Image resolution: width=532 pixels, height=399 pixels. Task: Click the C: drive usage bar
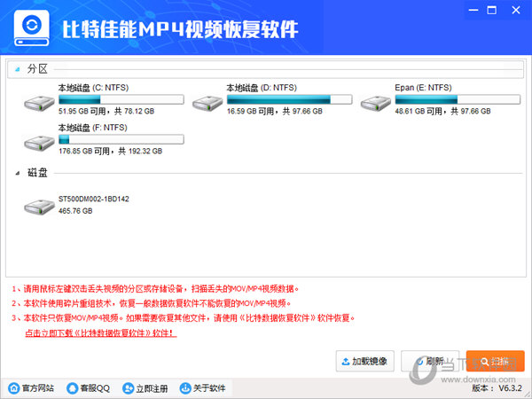pyautogui.click(x=121, y=99)
